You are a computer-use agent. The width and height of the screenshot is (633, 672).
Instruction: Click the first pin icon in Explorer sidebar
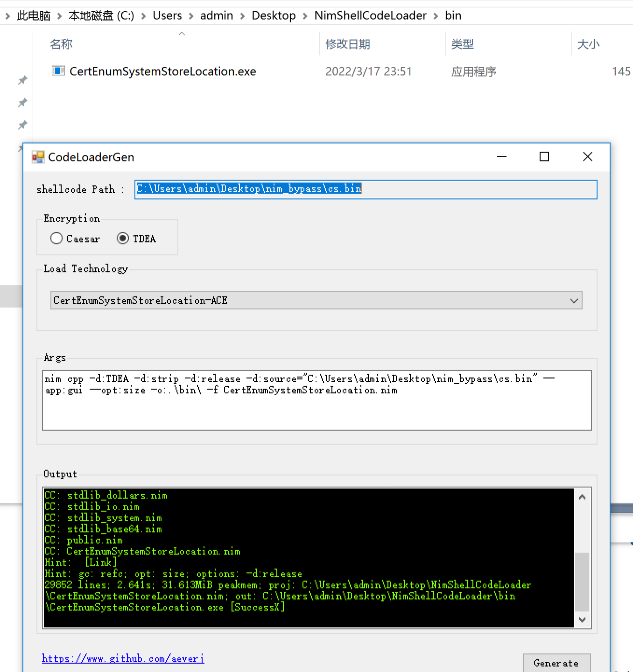pyautogui.click(x=22, y=80)
